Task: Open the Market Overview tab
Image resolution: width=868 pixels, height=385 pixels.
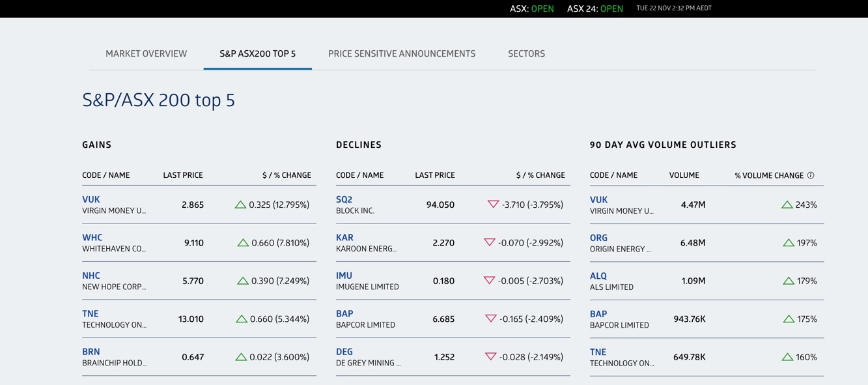Action: click(x=147, y=53)
